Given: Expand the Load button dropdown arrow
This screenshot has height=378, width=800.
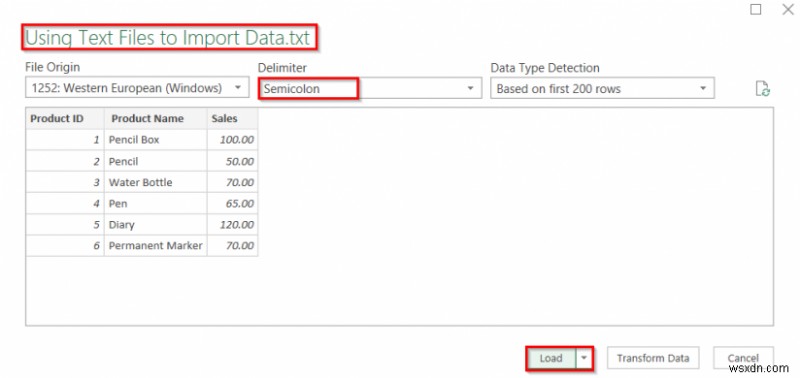Looking at the screenshot, I should (584, 358).
